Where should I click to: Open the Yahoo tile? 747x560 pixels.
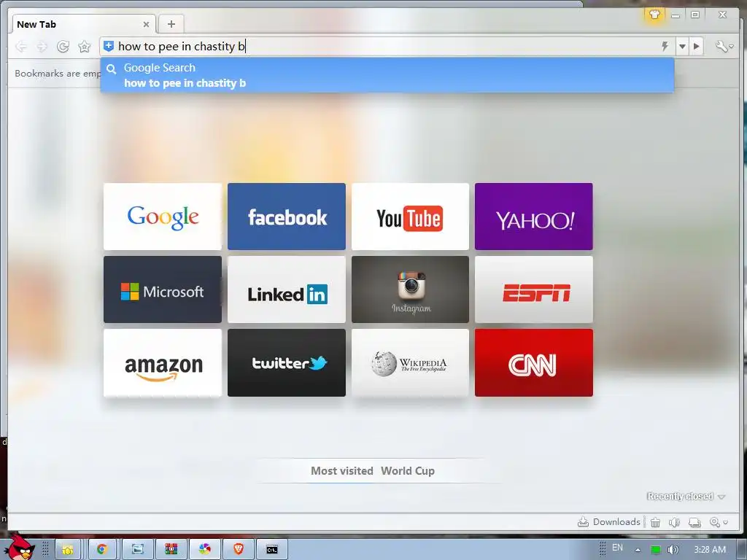(533, 216)
